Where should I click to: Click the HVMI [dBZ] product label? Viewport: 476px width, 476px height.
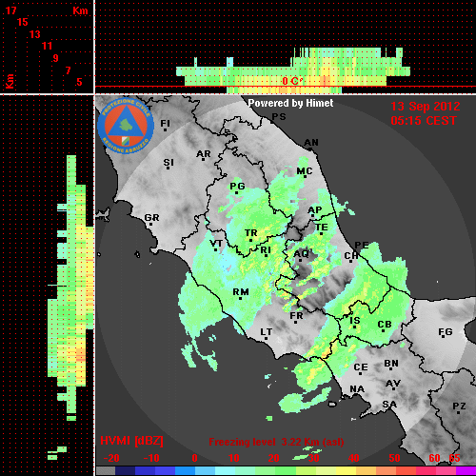click(x=131, y=441)
